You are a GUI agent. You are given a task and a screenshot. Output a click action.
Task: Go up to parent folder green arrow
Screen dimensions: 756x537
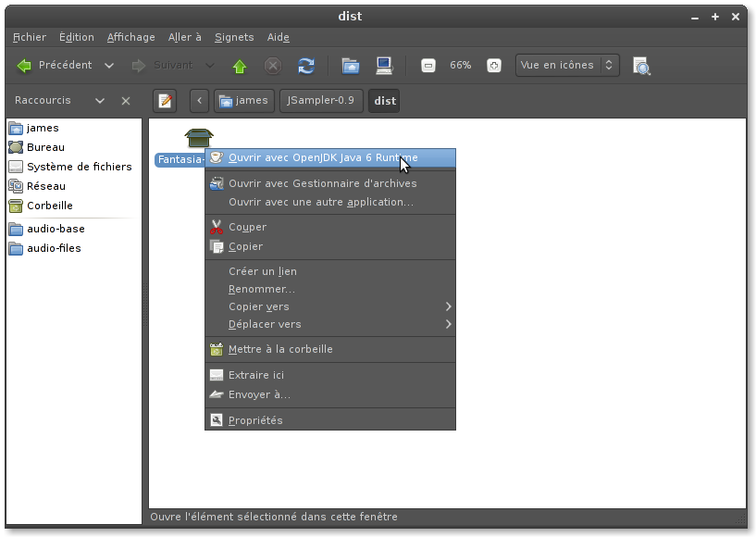pos(240,66)
